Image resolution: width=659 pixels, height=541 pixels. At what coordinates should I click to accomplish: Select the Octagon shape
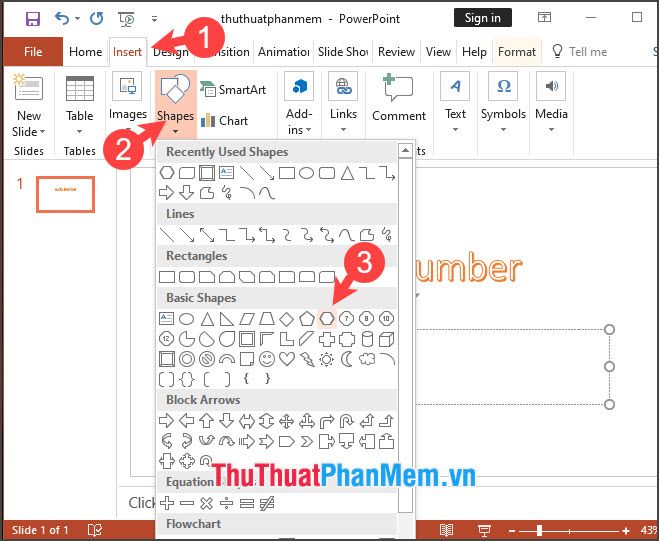pos(366,319)
